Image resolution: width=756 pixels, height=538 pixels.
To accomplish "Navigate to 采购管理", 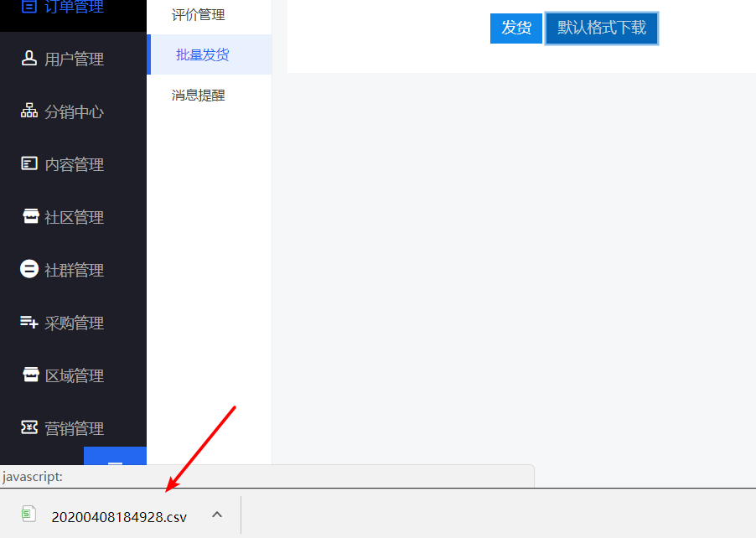I will point(75,323).
